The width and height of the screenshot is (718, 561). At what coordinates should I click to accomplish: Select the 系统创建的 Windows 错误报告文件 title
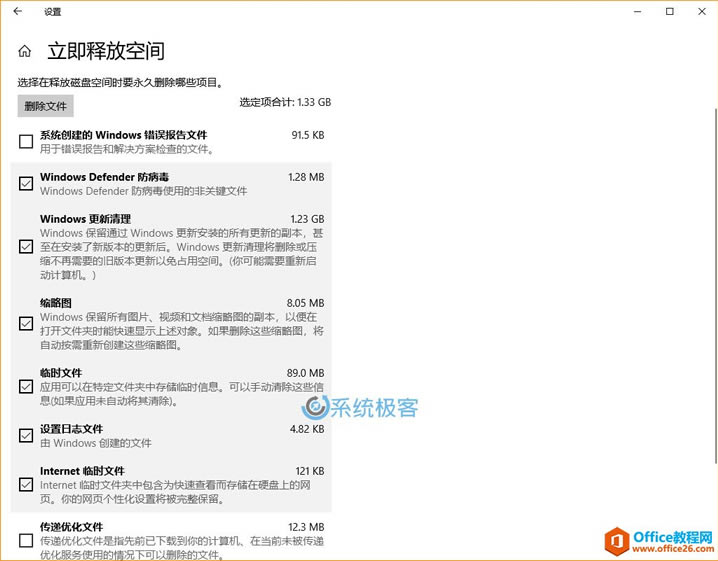[x=124, y=135]
